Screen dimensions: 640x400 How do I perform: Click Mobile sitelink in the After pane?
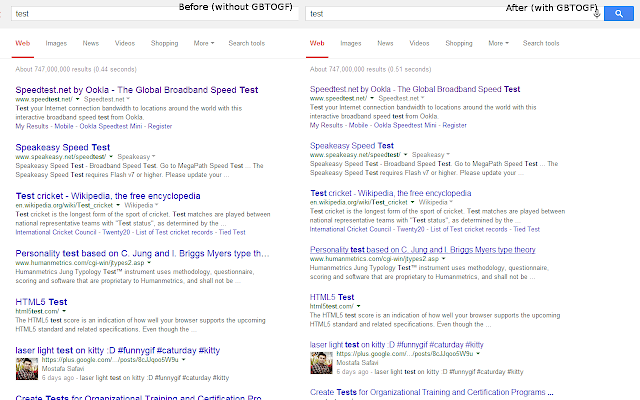pos(358,125)
